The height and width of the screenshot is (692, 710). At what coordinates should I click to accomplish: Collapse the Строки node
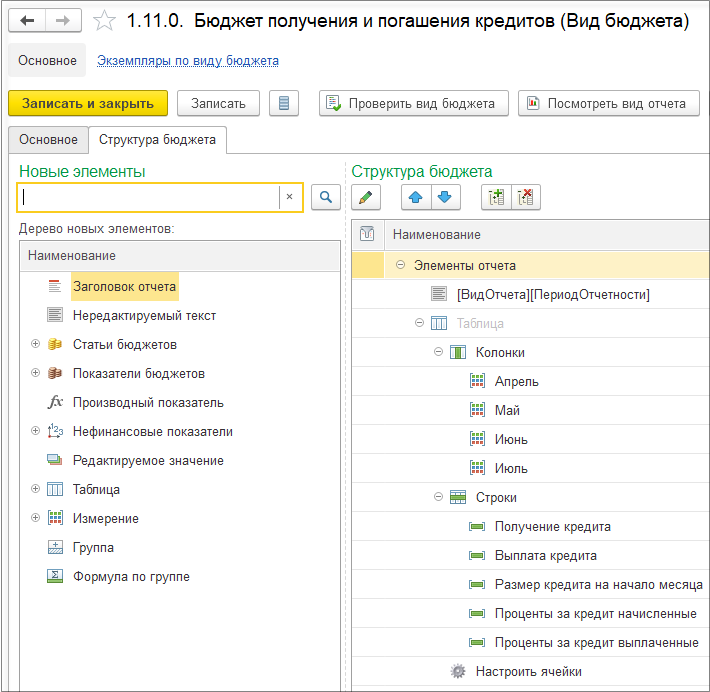(438, 497)
